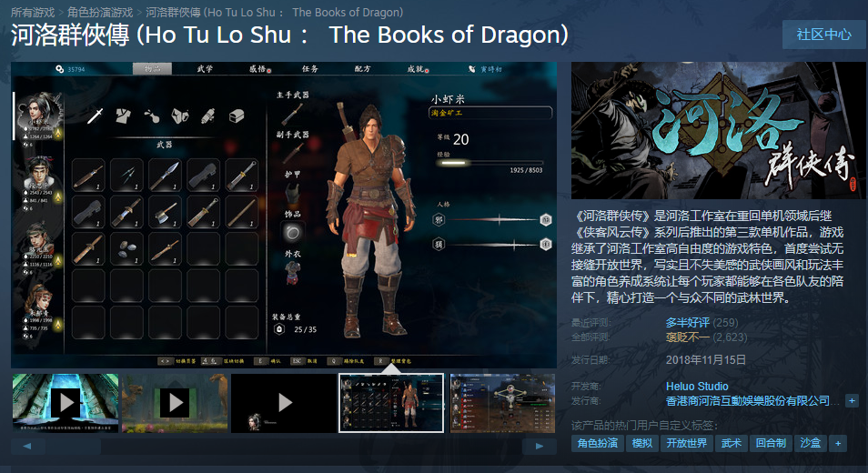868x473 pixels.
Task: Open the 沙盒 tag
Action: [811, 443]
